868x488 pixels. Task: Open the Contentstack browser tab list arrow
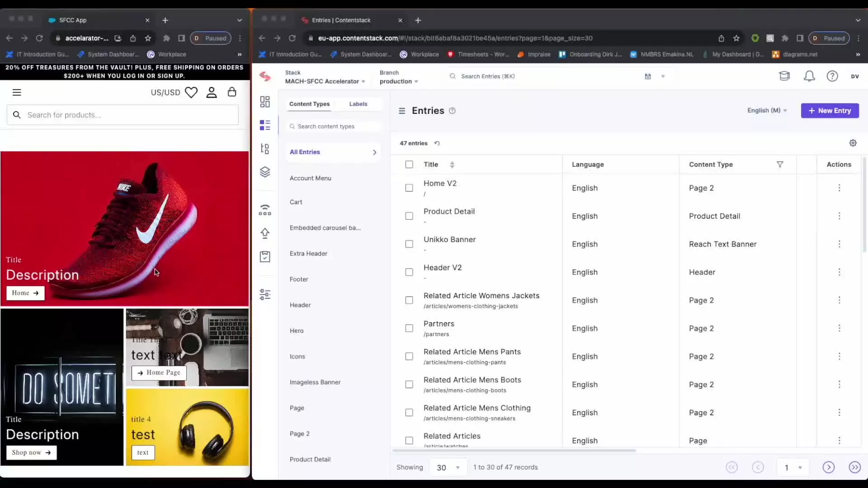pyautogui.click(x=858, y=20)
